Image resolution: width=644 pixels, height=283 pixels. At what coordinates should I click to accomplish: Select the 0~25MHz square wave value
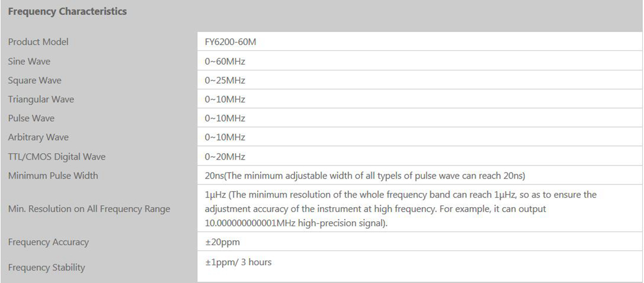pos(225,80)
